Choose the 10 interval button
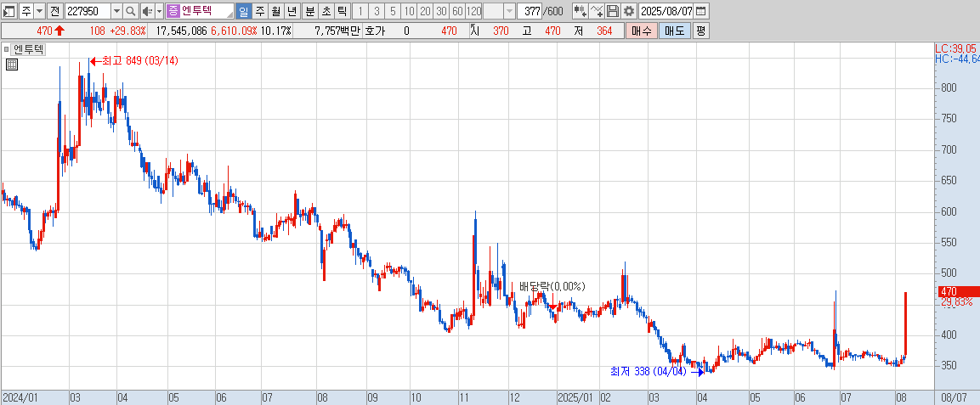This screenshot has height=405, width=980. coord(409,10)
